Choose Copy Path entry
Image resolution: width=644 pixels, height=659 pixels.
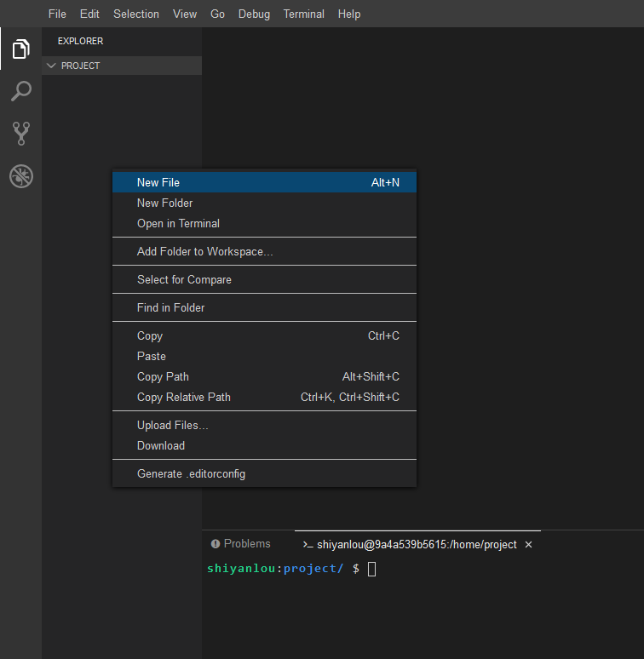264,376
